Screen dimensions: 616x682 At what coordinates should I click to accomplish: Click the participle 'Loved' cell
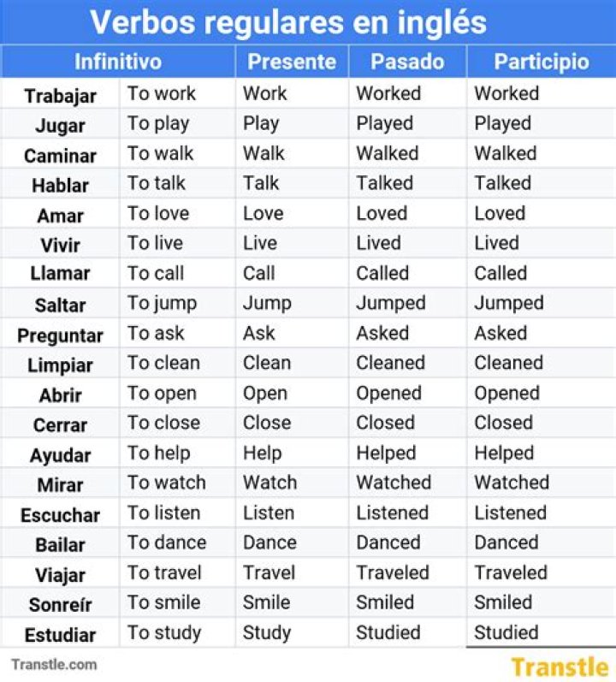coord(500,214)
